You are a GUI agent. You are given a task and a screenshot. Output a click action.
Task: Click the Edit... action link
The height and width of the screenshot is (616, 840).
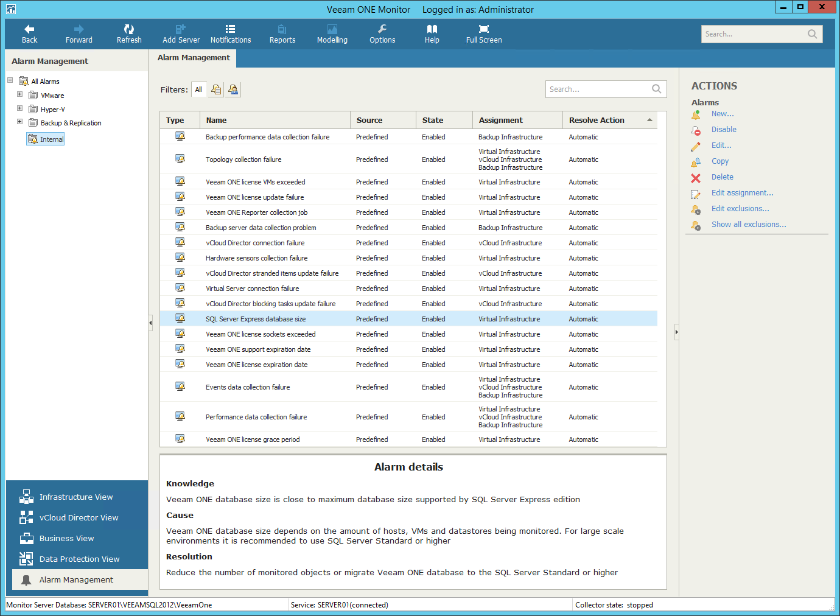click(x=721, y=145)
